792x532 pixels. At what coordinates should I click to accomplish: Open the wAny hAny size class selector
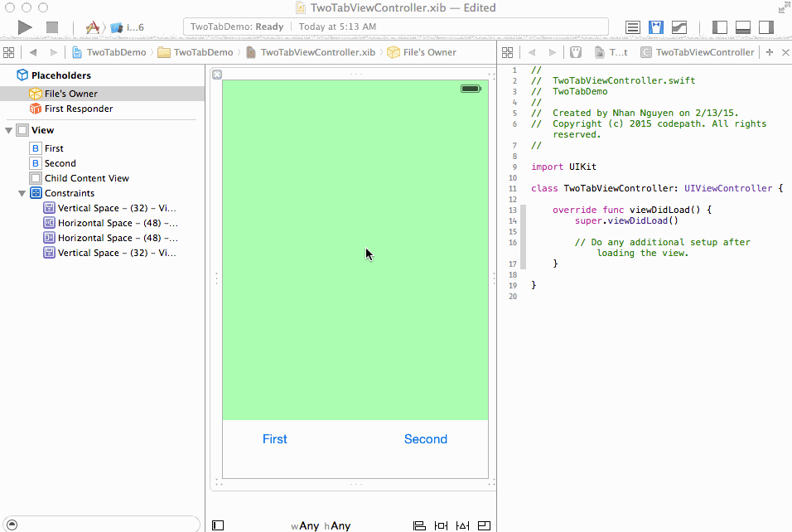pyautogui.click(x=321, y=525)
